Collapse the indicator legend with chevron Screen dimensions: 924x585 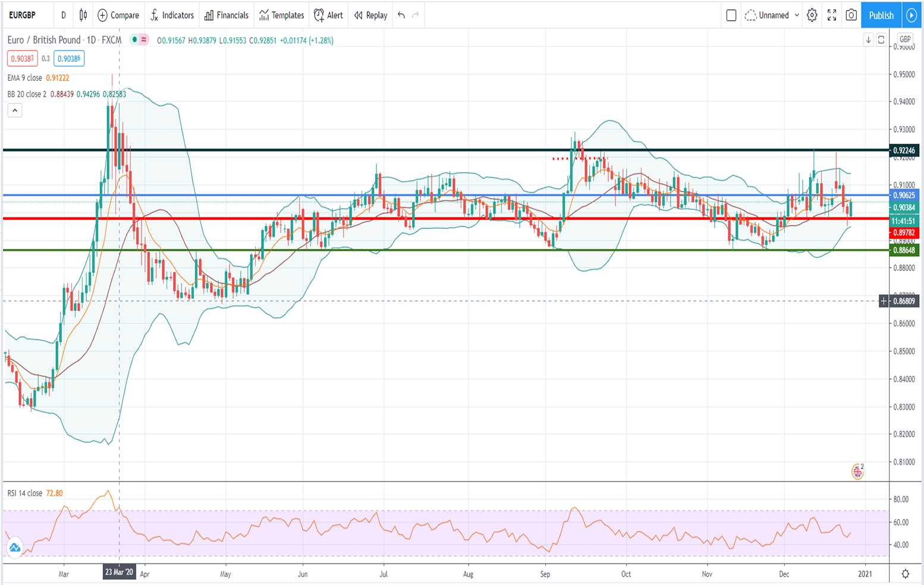tap(15, 110)
